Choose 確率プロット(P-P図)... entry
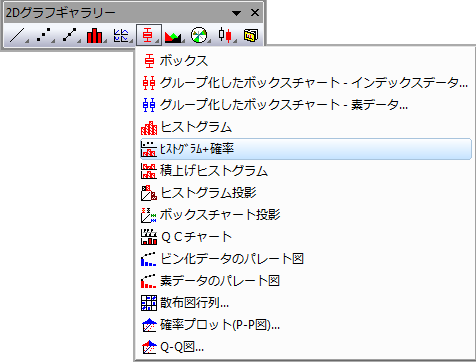This screenshot has height=362, width=476. coord(306,325)
